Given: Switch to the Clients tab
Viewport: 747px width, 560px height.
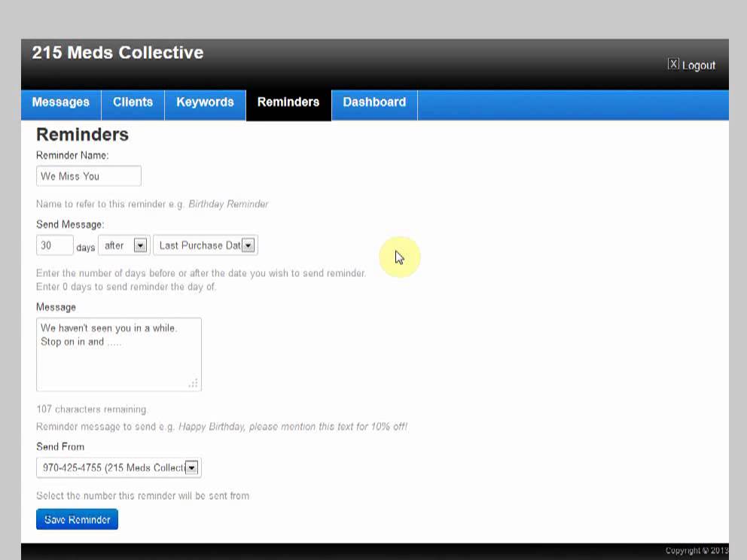Looking at the screenshot, I should click(x=133, y=102).
